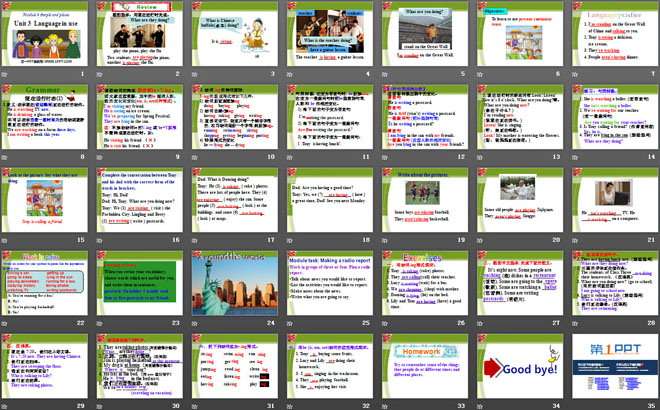
Task: Click slide number 23 label
Action: pyautogui.click(x=176, y=323)
